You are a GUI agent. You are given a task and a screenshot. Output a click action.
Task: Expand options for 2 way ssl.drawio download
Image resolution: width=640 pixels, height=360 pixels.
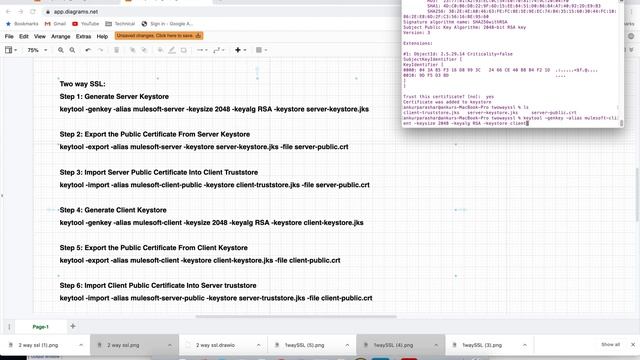(x=258, y=345)
